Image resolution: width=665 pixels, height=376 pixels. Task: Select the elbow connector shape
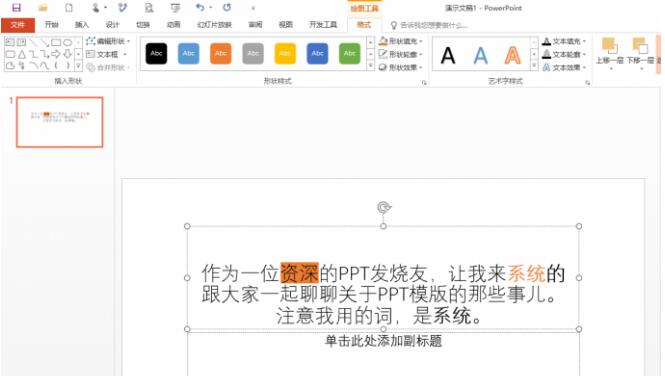coord(33,54)
